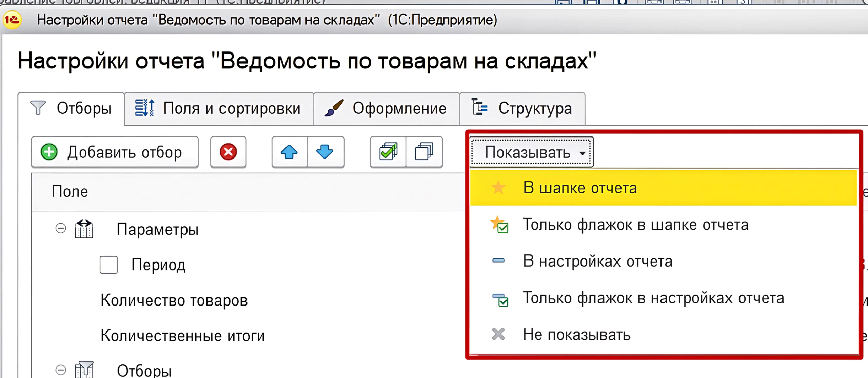Select the Количество товаров row

tap(174, 300)
